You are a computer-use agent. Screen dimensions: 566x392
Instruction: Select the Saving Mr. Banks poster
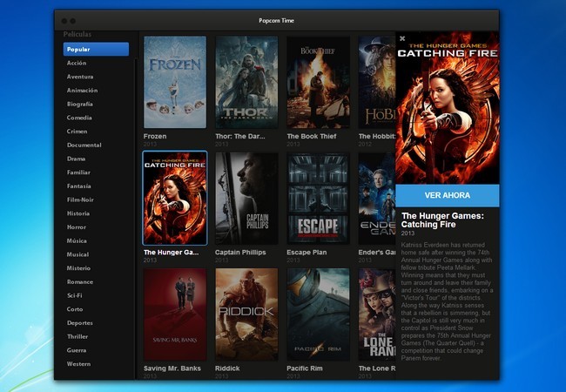175,314
